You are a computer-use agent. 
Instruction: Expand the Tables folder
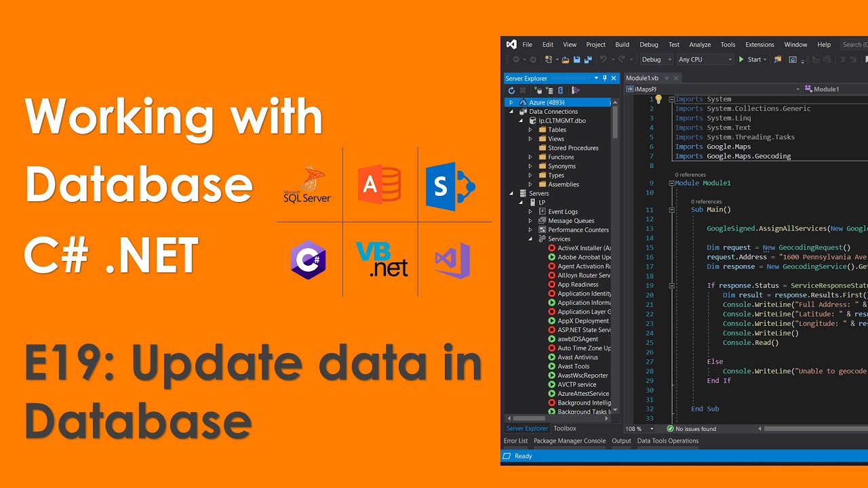(531, 129)
